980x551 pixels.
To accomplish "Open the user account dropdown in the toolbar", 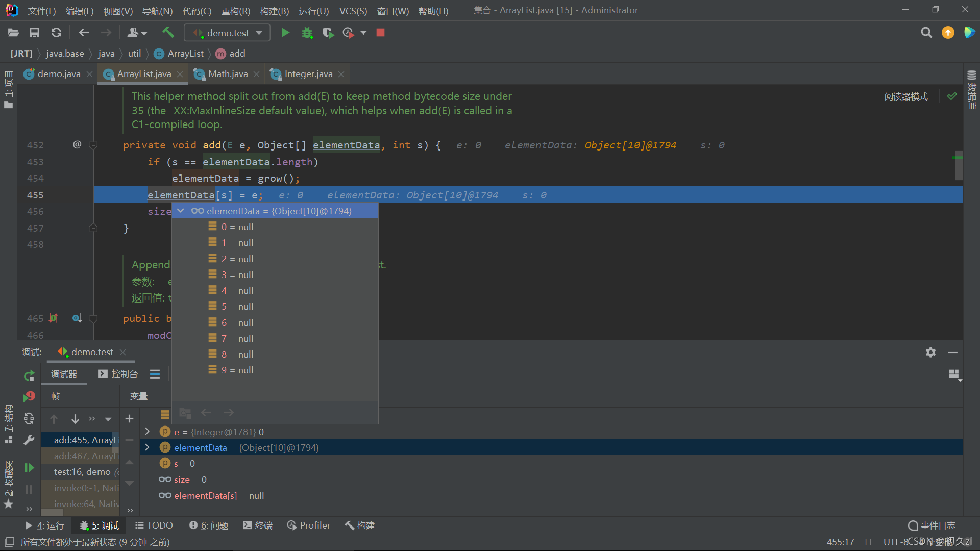I will click(x=137, y=33).
